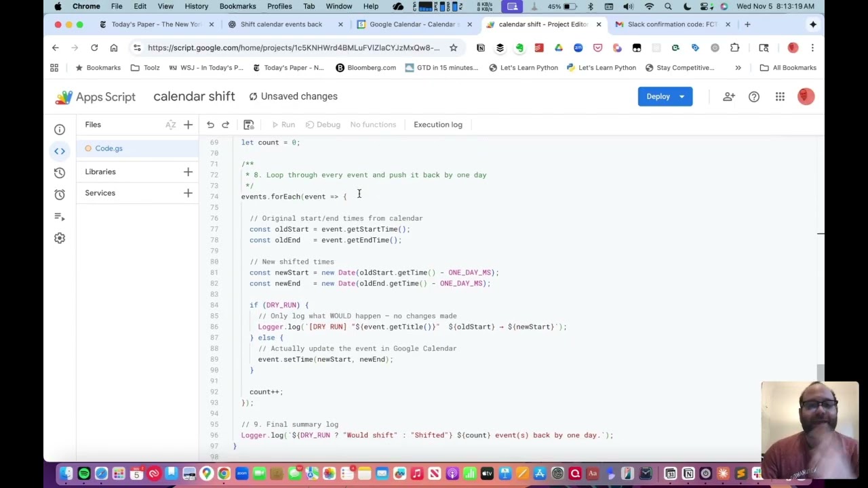Open the Google apps grid icon
868x488 pixels.
[x=780, y=97]
